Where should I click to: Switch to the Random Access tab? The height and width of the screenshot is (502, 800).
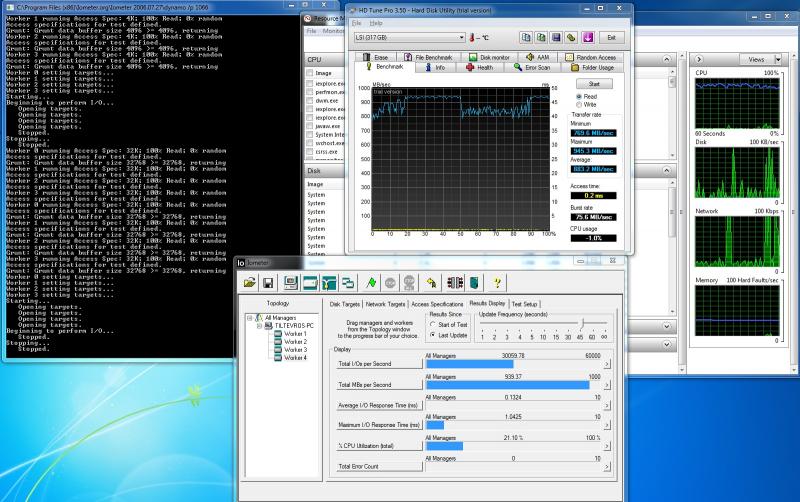pyautogui.click(x=591, y=57)
